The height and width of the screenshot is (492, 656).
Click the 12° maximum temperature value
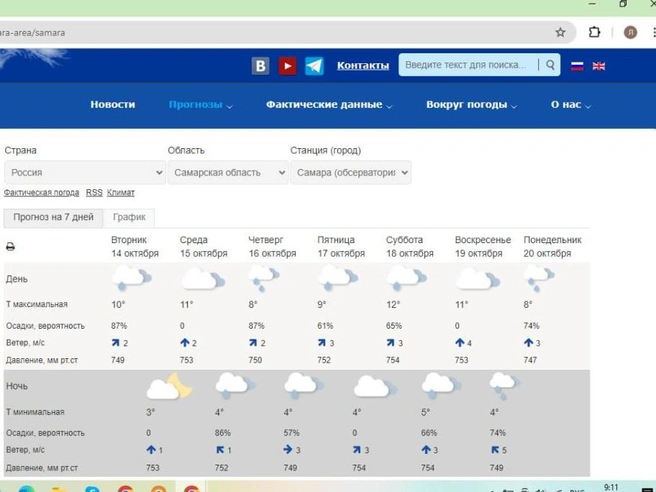coord(393,305)
